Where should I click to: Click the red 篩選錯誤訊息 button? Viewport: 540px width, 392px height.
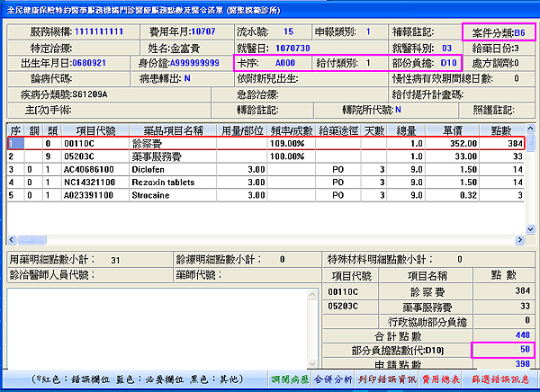(x=508, y=381)
